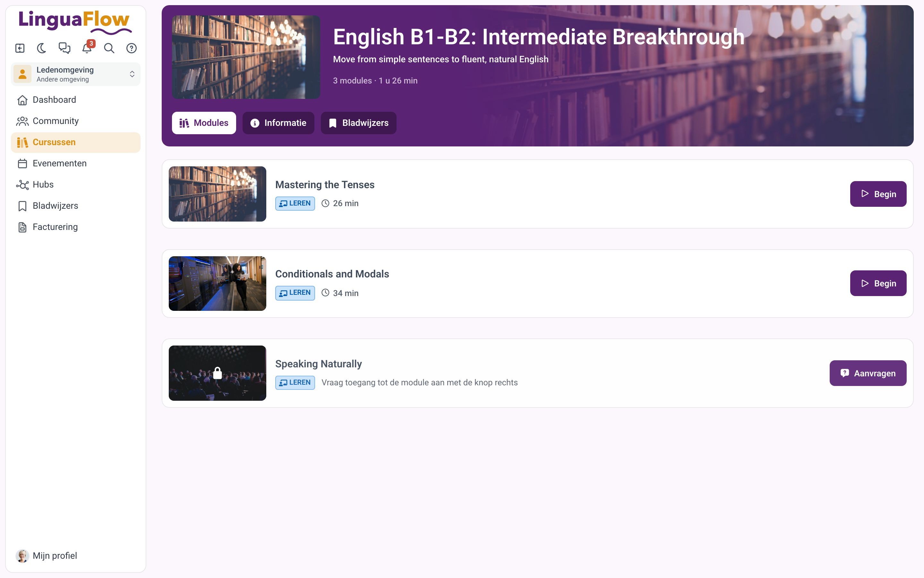
Task: Toggle dark mode with the moon icon
Action: [x=42, y=48]
